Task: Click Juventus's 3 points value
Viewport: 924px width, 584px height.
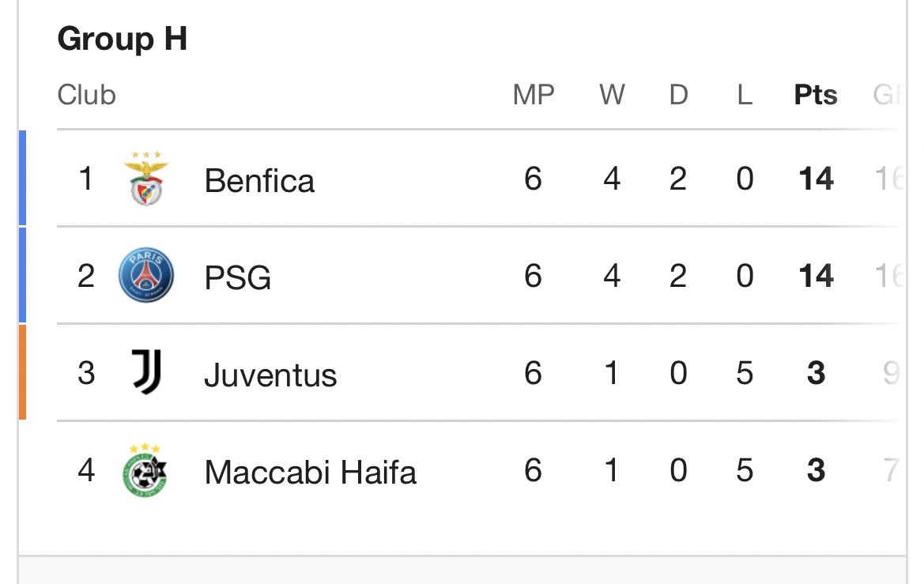Action: pyautogui.click(x=817, y=373)
